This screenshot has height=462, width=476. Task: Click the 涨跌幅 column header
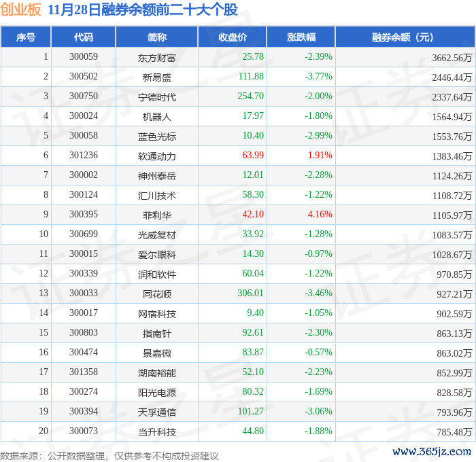coord(301,37)
